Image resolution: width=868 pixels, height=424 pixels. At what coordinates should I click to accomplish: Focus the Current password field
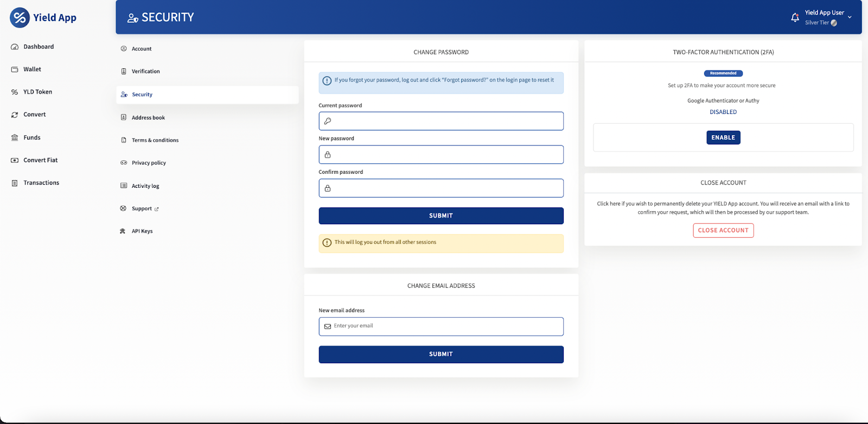click(441, 121)
